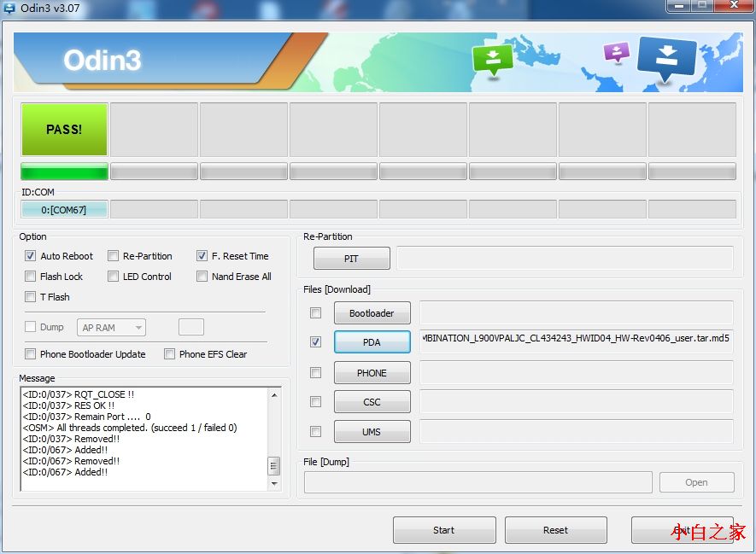Viewport: 756px width, 554px height.
Task: Click the 0:[COM67] port field
Action: pos(64,209)
